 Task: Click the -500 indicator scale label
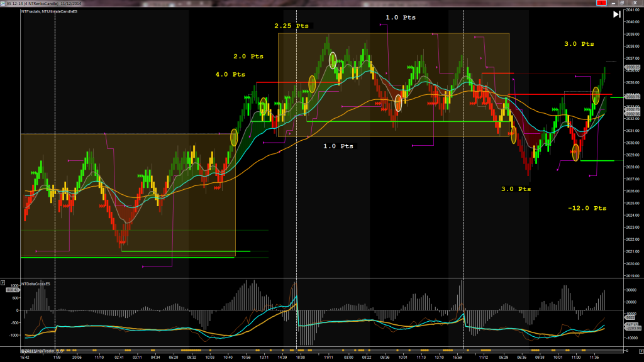click(x=14, y=323)
